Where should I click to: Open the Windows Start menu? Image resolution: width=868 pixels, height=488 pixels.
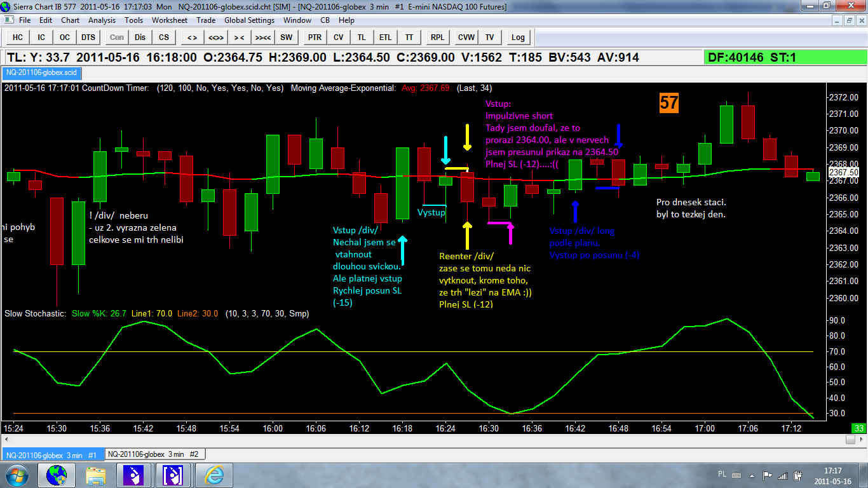click(x=16, y=475)
